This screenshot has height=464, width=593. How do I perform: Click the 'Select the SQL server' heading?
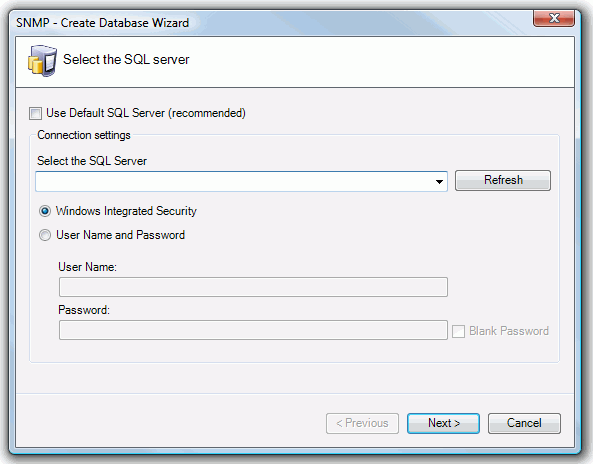[126, 60]
